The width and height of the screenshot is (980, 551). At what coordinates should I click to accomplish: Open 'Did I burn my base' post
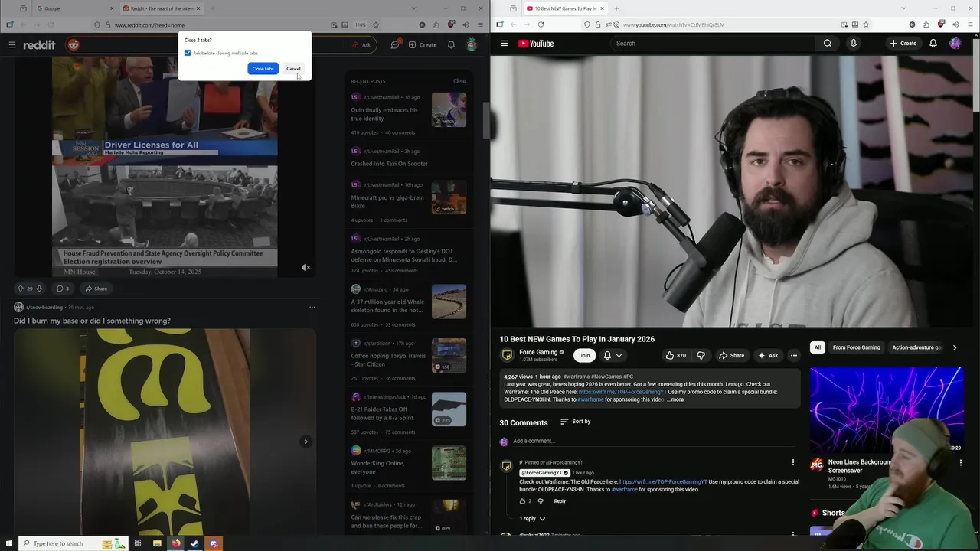point(92,321)
